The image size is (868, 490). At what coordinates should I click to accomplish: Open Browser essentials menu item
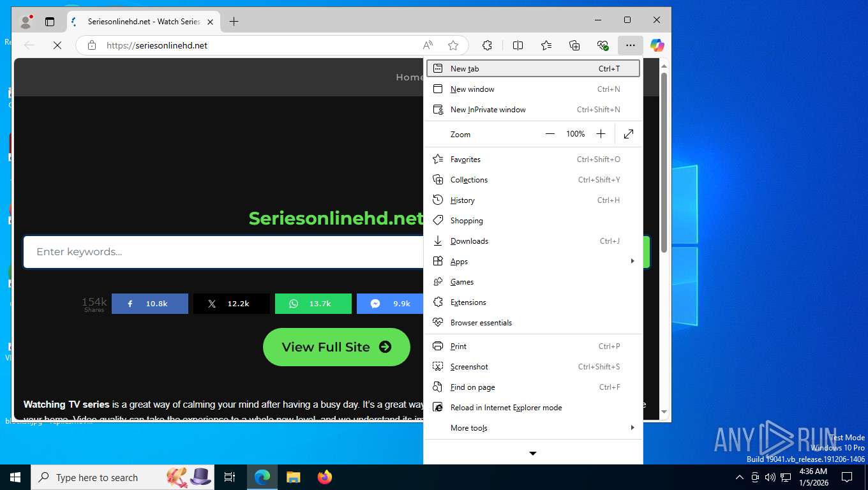tap(533, 323)
